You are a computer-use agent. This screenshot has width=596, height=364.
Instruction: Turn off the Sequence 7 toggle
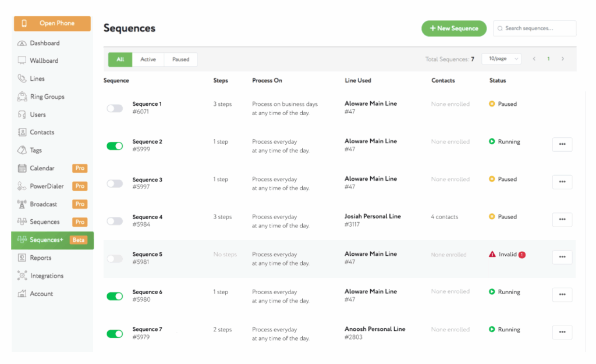point(115,334)
